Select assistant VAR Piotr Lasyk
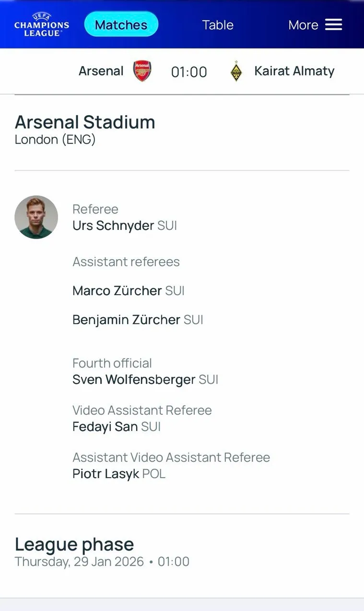This screenshot has width=364, height=611. (106, 474)
